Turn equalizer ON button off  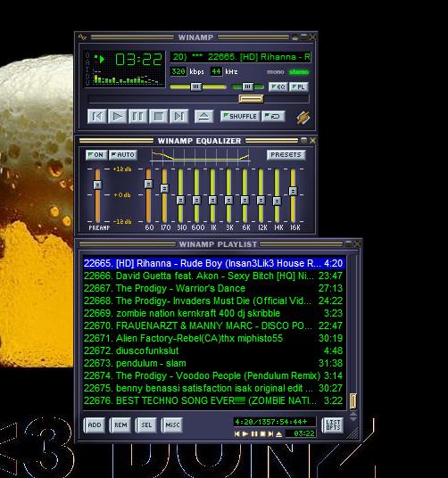point(96,155)
